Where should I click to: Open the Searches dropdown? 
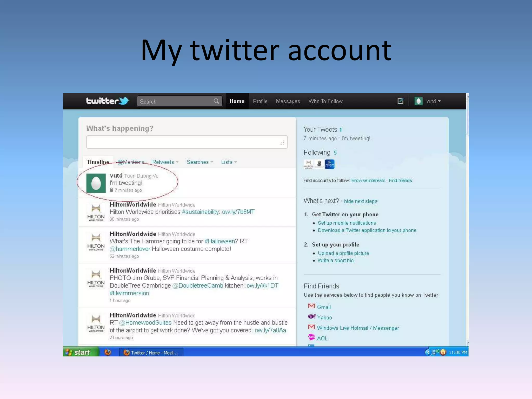(199, 162)
